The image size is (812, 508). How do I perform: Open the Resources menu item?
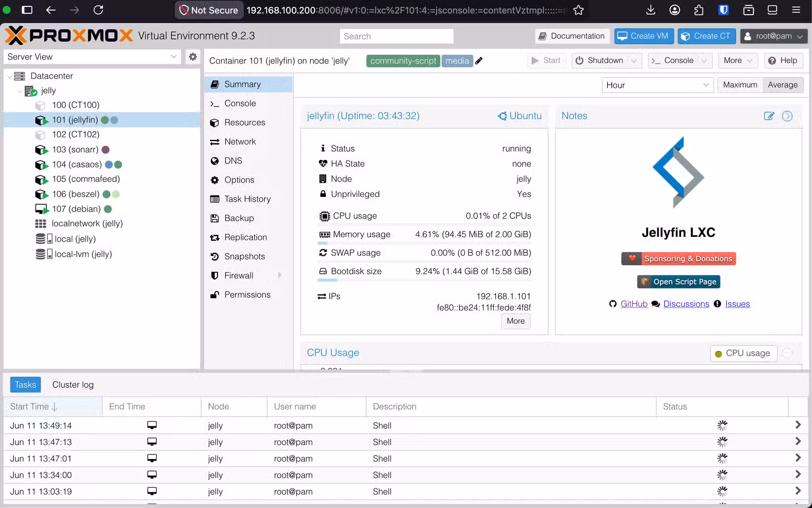pos(249,123)
